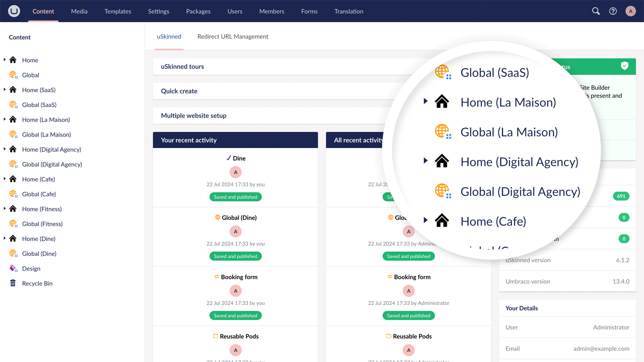Click the Home (Cafe) house icon in sidebar
Image resolution: width=644 pixels, height=362 pixels.
13,179
